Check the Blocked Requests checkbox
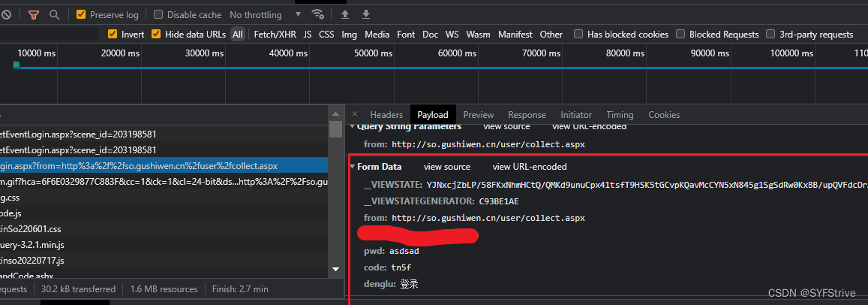Viewport: 868px width, 305px height. (680, 35)
